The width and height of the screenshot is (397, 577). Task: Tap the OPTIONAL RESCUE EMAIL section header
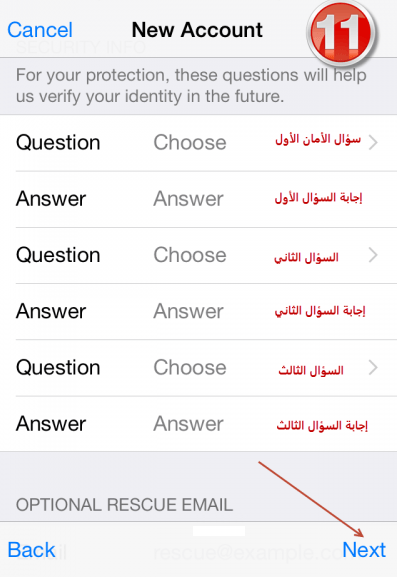coord(124,505)
